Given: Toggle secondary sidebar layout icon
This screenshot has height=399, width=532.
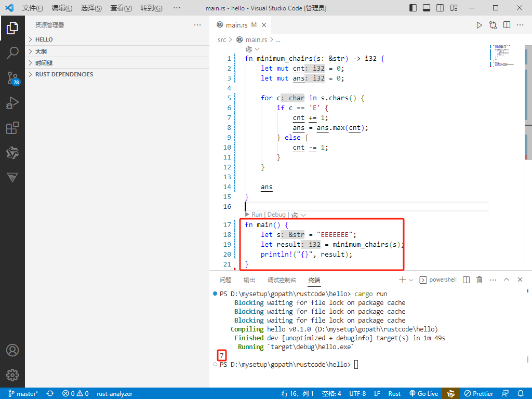Looking at the screenshot, I should tap(440, 8).
